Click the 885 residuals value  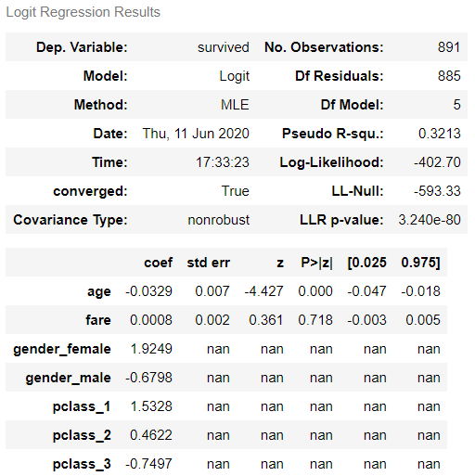[449, 76]
